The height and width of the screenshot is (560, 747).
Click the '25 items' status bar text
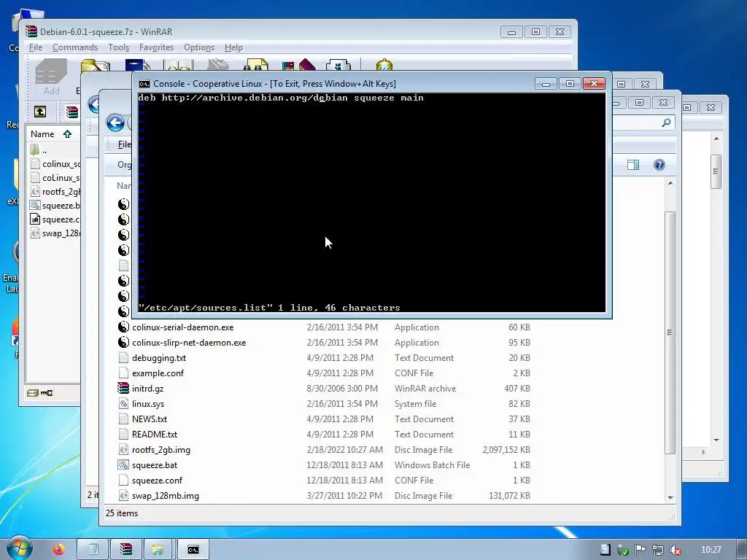coord(122,513)
